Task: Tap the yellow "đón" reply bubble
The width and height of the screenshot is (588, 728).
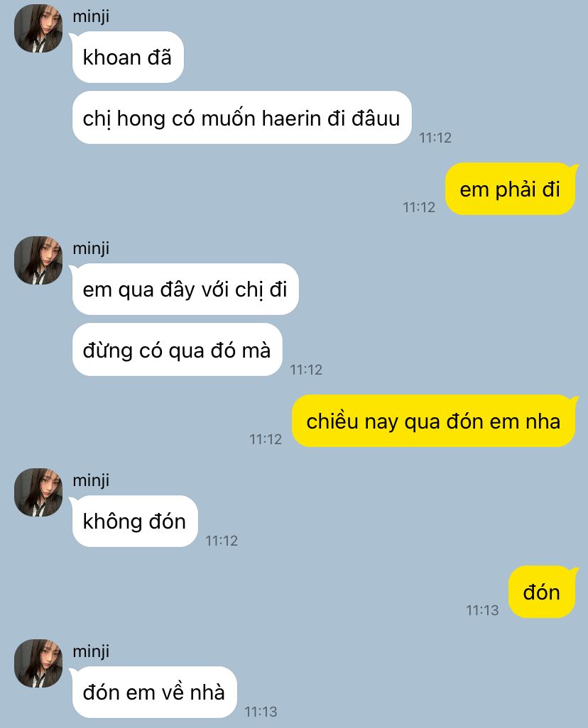Action: click(542, 592)
